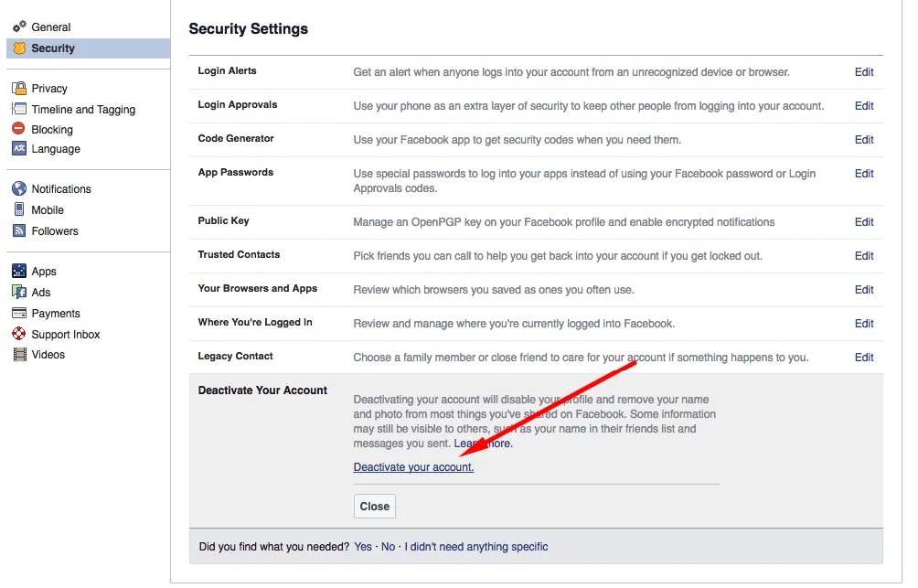Click the red Blocking icon
The width and height of the screenshot is (918, 588).
[19, 130]
